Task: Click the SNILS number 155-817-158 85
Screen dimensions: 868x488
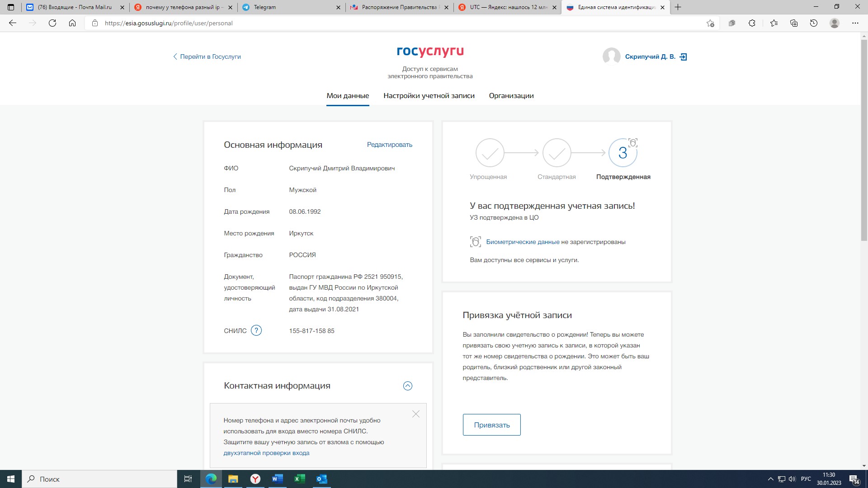Action: (311, 331)
